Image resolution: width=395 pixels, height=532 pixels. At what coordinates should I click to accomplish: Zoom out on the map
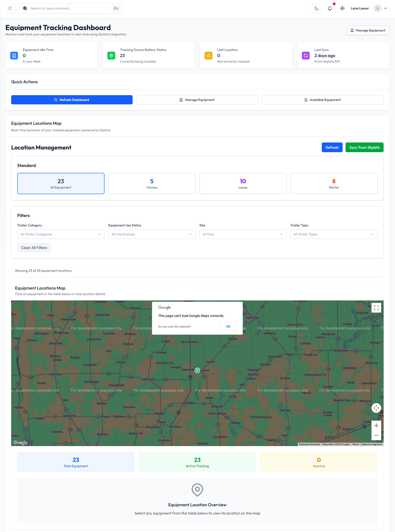[x=376, y=435]
